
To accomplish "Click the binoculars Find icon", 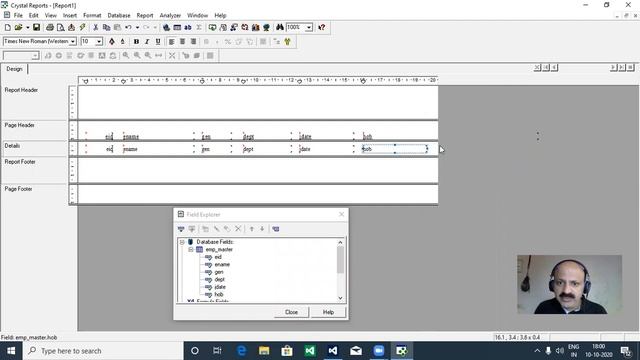I will [280, 27].
